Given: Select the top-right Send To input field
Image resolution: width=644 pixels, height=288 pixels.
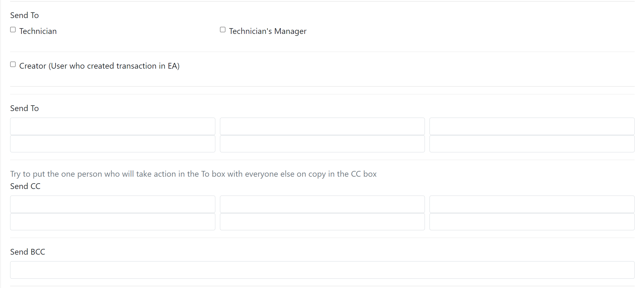Looking at the screenshot, I should pos(532,126).
